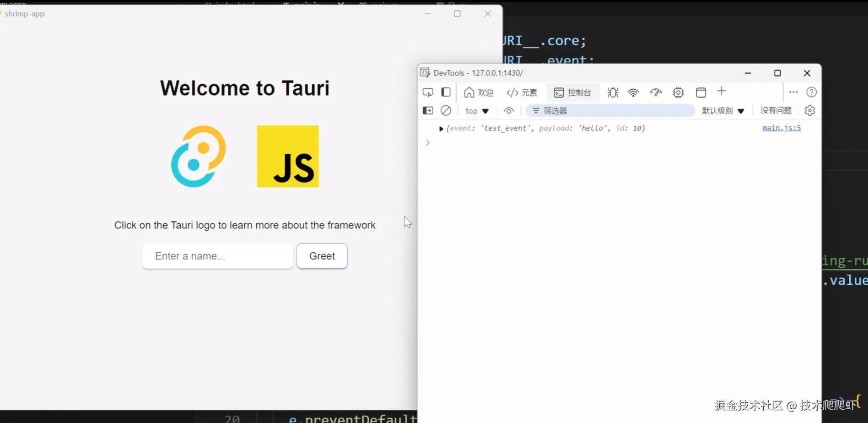Maximize the shrimp-app window

pos(457,14)
